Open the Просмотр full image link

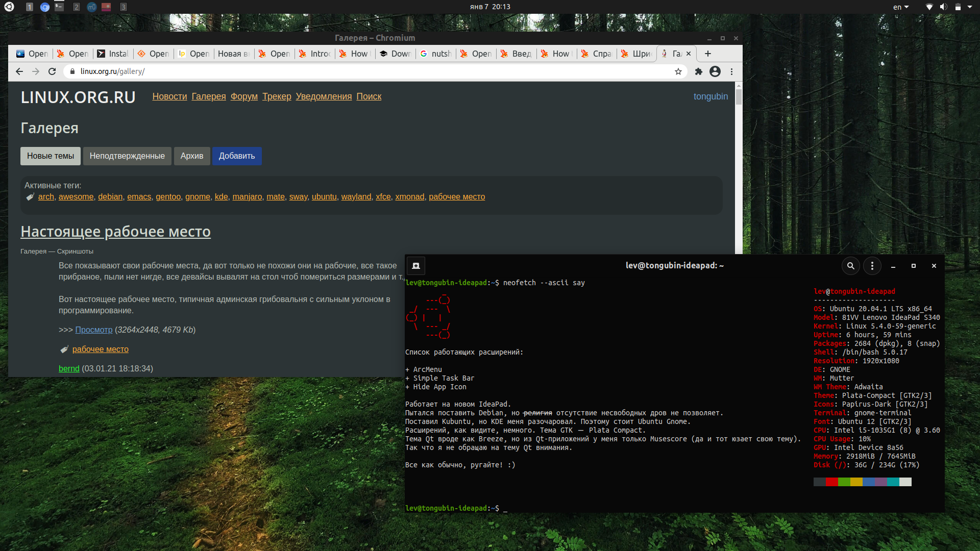pos(94,330)
